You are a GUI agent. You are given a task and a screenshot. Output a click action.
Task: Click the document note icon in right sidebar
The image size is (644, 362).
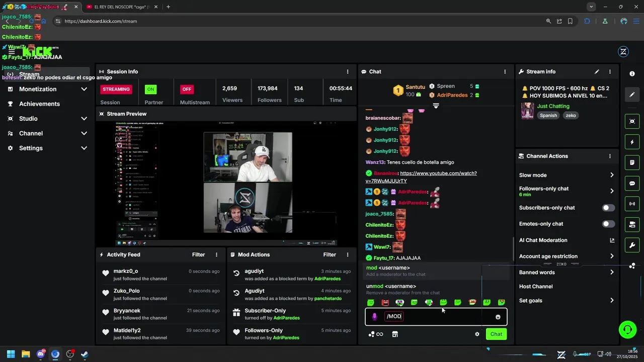click(632, 162)
